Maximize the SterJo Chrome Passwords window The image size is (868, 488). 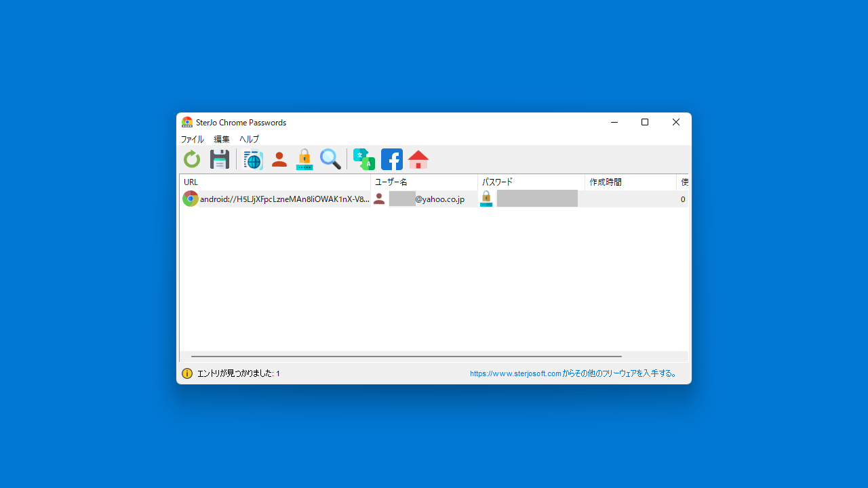pos(645,122)
